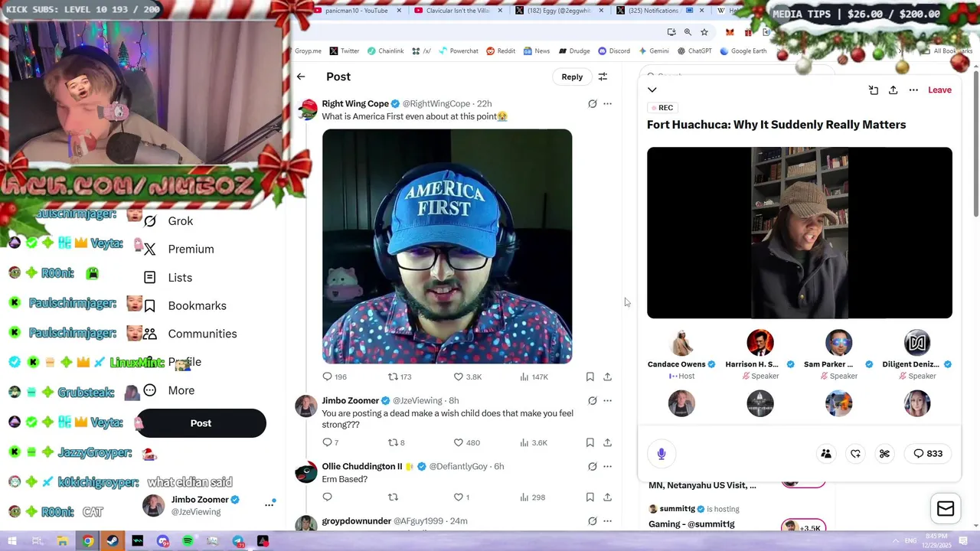Screen dimensions: 980x551
Task: Open the three-dot menu on Right Wing Cope post
Action: 607,103
